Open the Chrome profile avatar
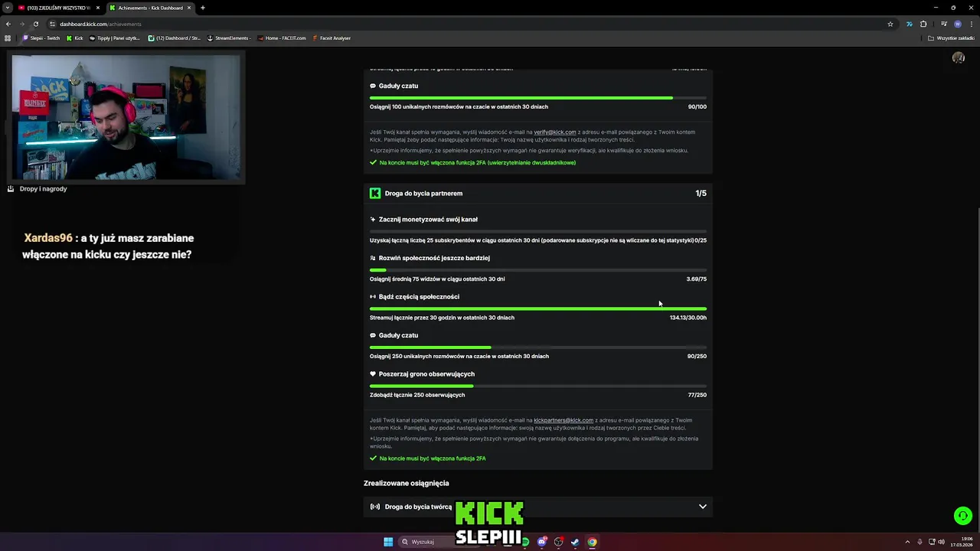The width and height of the screenshot is (980, 551). pos(957,24)
